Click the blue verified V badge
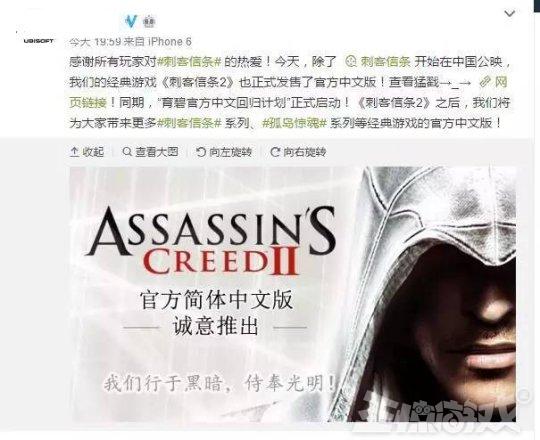 131,21
